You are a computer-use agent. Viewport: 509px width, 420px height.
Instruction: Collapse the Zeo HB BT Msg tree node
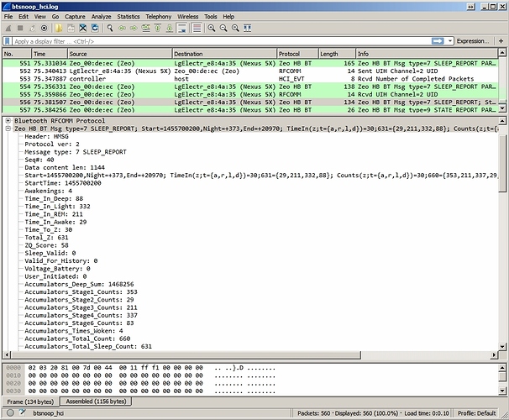(8, 129)
